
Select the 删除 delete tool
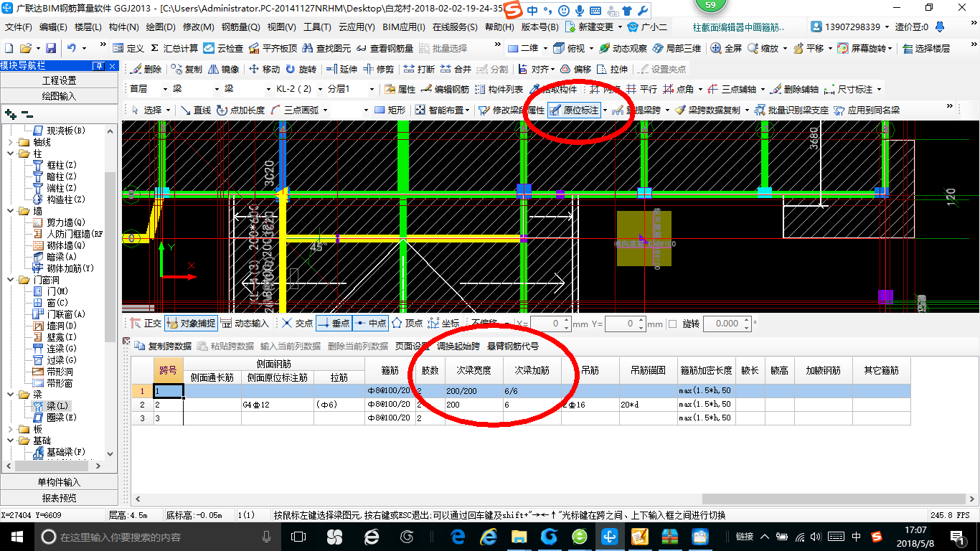point(146,69)
